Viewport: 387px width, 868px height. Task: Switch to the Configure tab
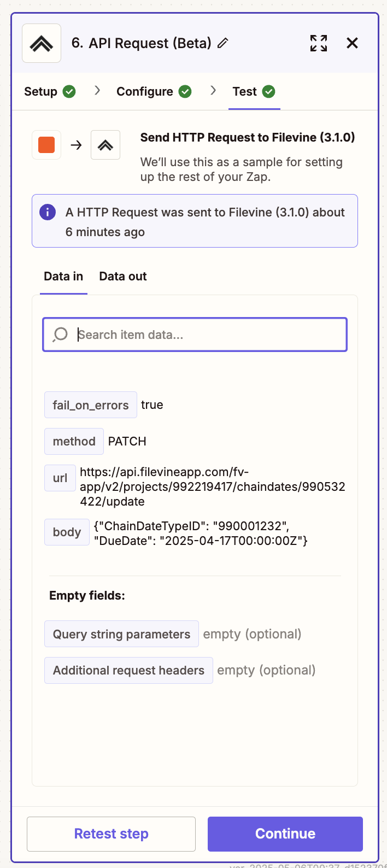tap(154, 92)
